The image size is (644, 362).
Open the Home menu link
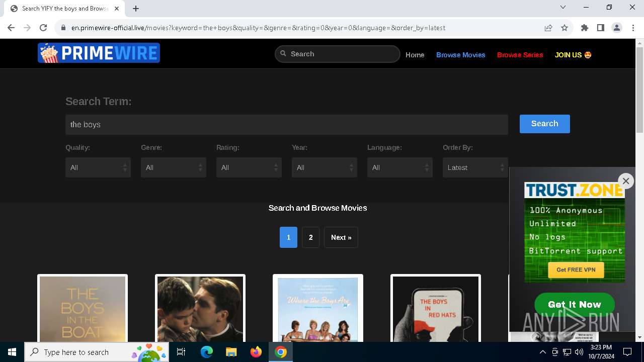point(415,55)
